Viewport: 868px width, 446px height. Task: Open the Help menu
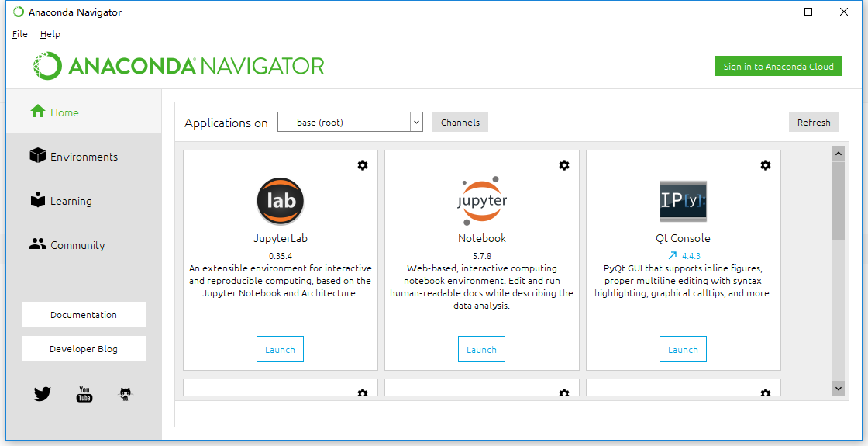50,34
